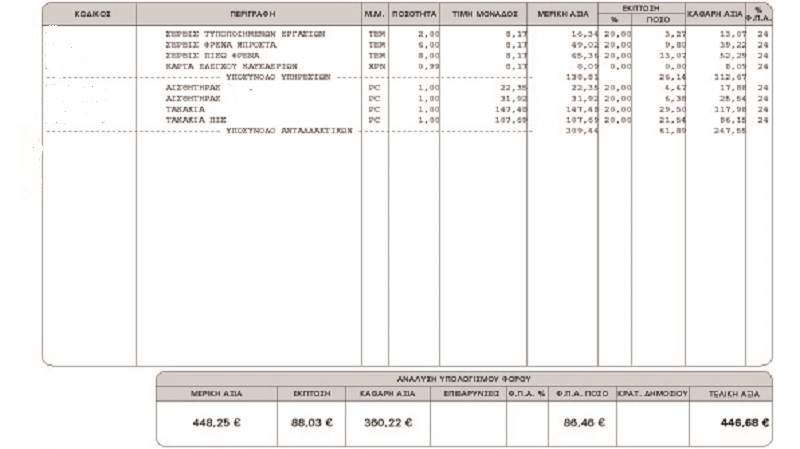
Task: Click the services discount subtotal 26,14
Action: click(x=672, y=77)
